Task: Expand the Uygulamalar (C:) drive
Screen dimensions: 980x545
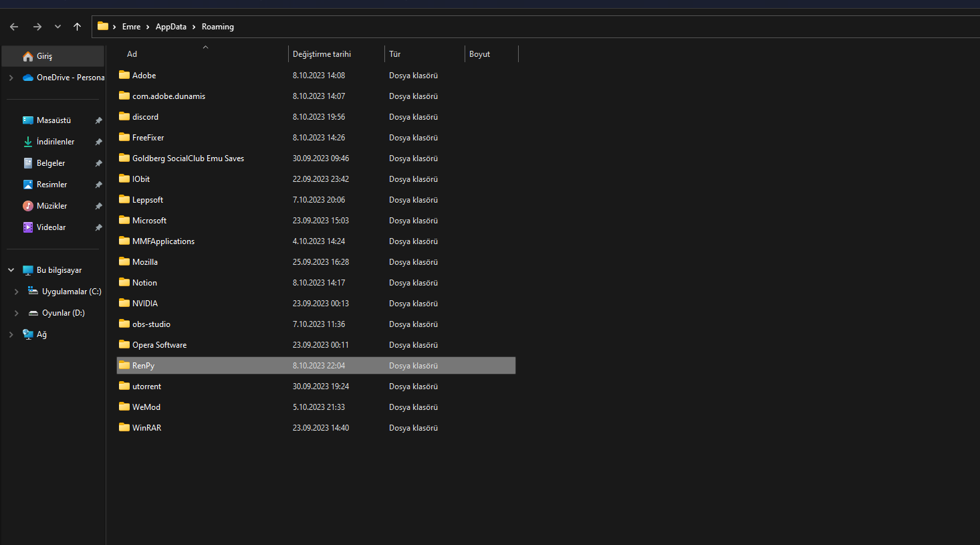Action: pos(16,292)
